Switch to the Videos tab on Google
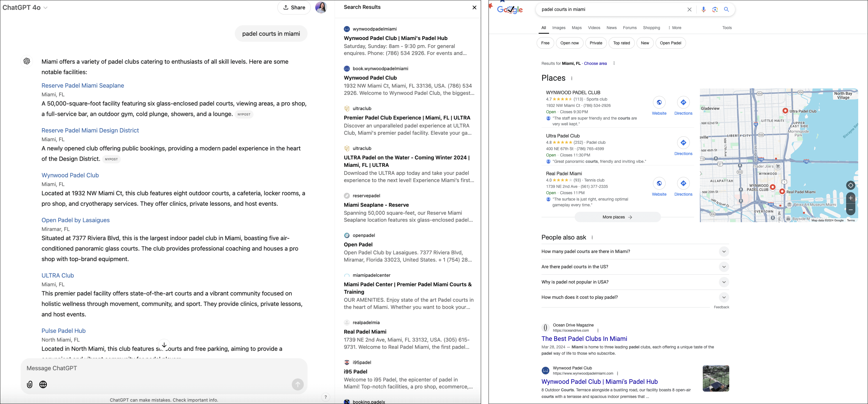868x404 pixels. (594, 28)
